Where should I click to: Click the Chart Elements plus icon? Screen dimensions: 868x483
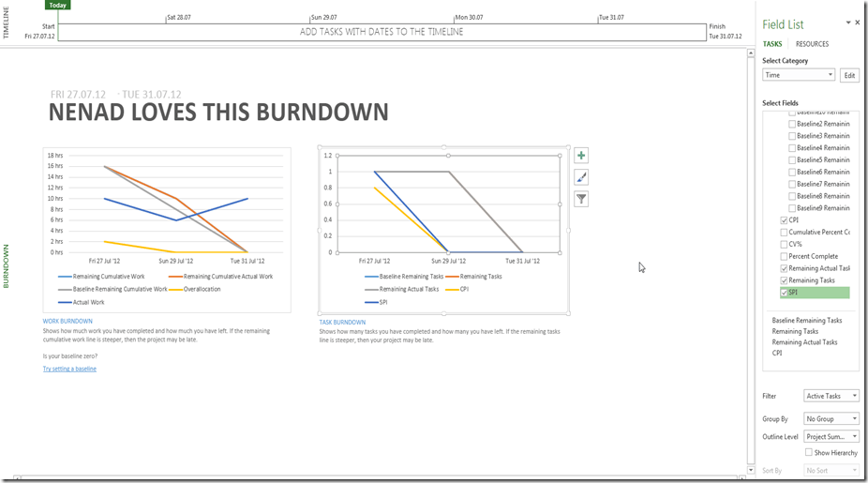pos(581,156)
